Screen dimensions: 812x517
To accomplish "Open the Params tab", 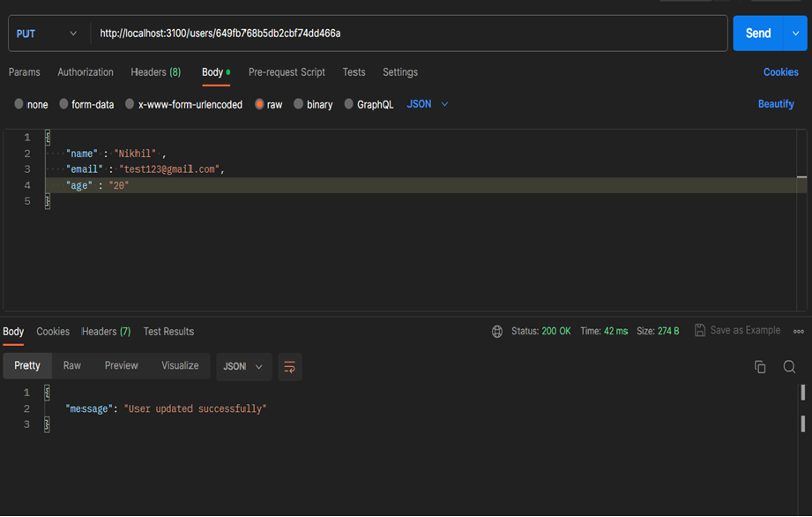I will (25, 72).
